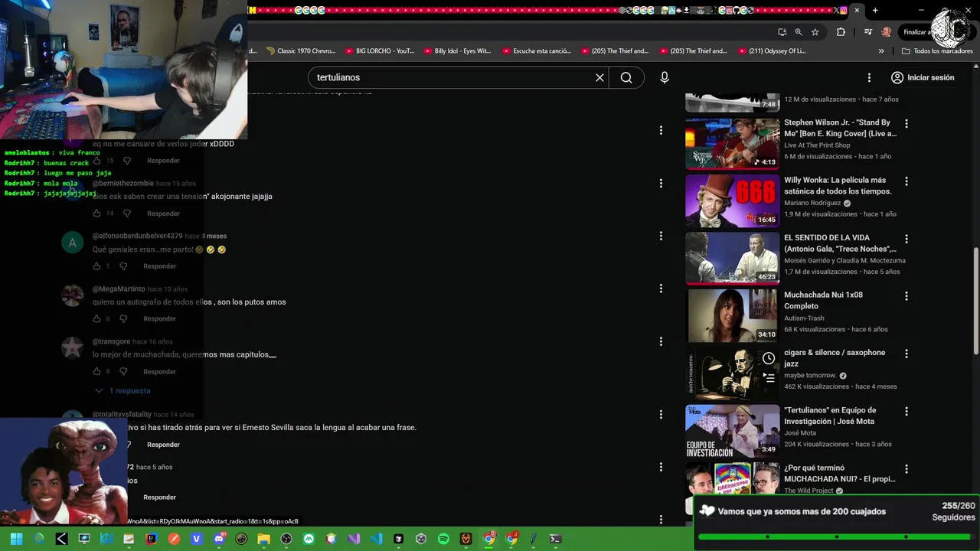
Task: Bookmark this page with the star icon
Action: [x=815, y=32]
